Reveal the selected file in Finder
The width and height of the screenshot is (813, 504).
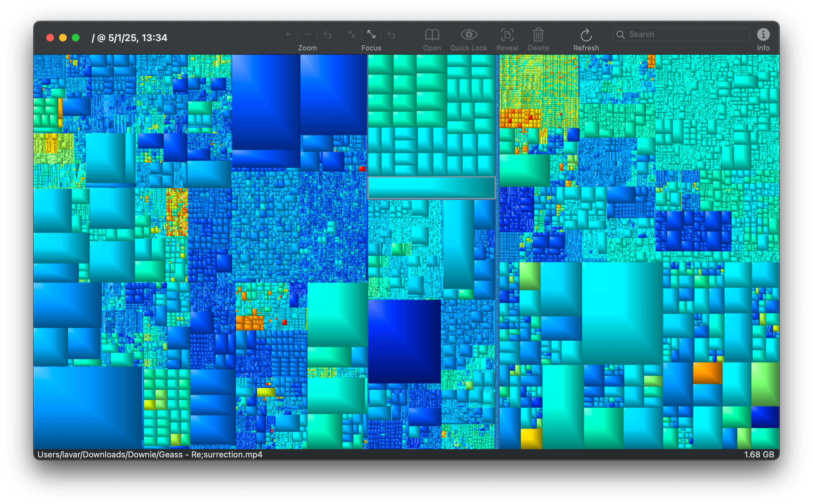(x=507, y=35)
